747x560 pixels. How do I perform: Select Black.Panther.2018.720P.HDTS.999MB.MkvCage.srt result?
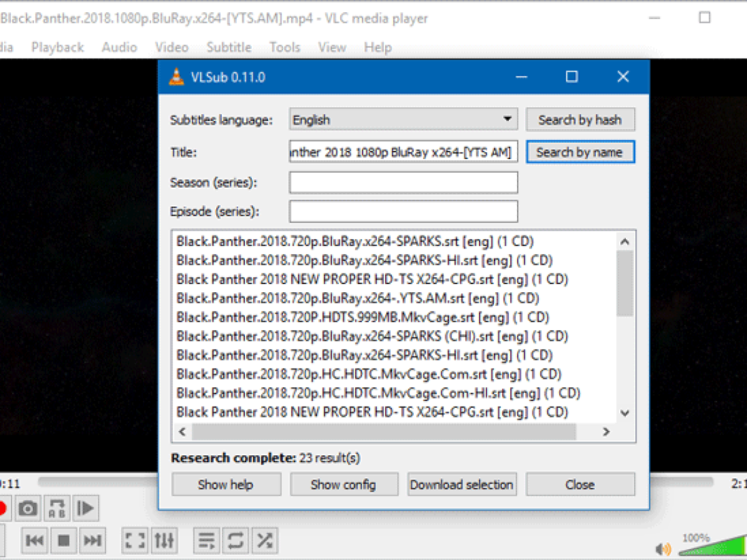coord(363,317)
